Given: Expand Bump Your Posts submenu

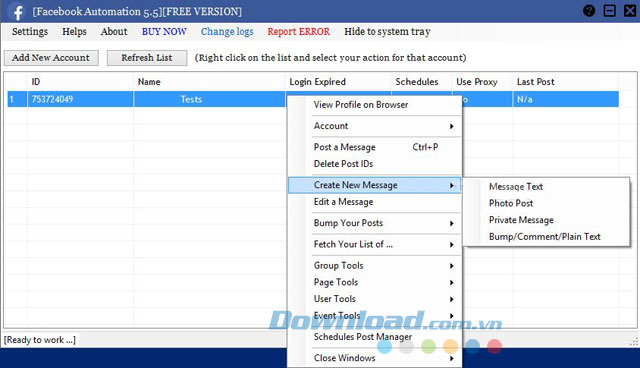Looking at the screenshot, I should 375,223.
